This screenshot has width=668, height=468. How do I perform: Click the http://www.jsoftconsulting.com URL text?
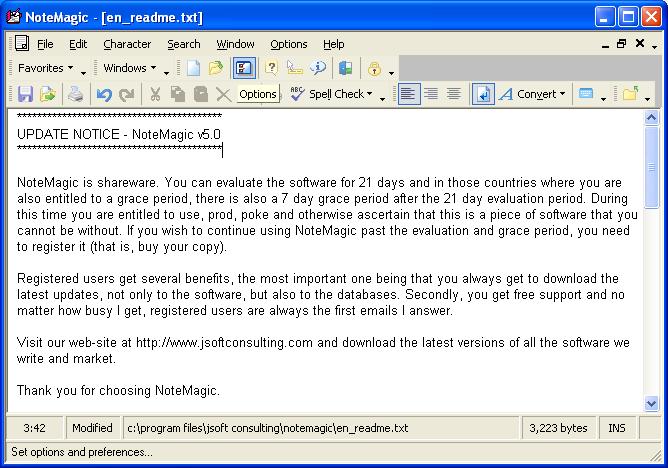(x=224, y=343)
